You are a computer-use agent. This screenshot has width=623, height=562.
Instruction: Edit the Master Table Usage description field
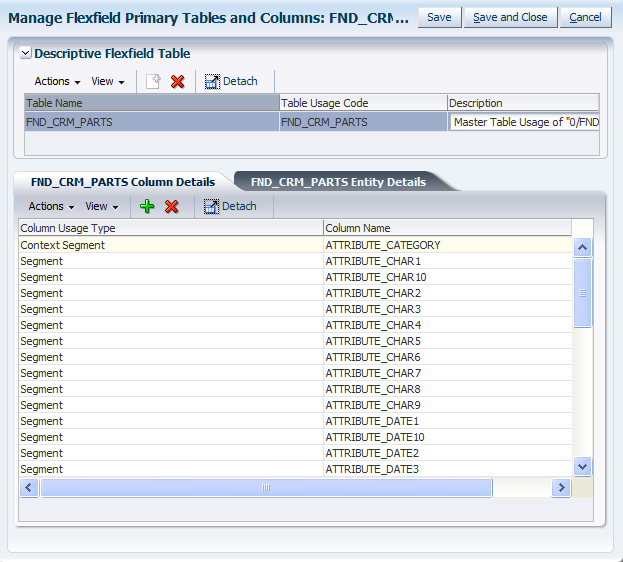(524, 122)
